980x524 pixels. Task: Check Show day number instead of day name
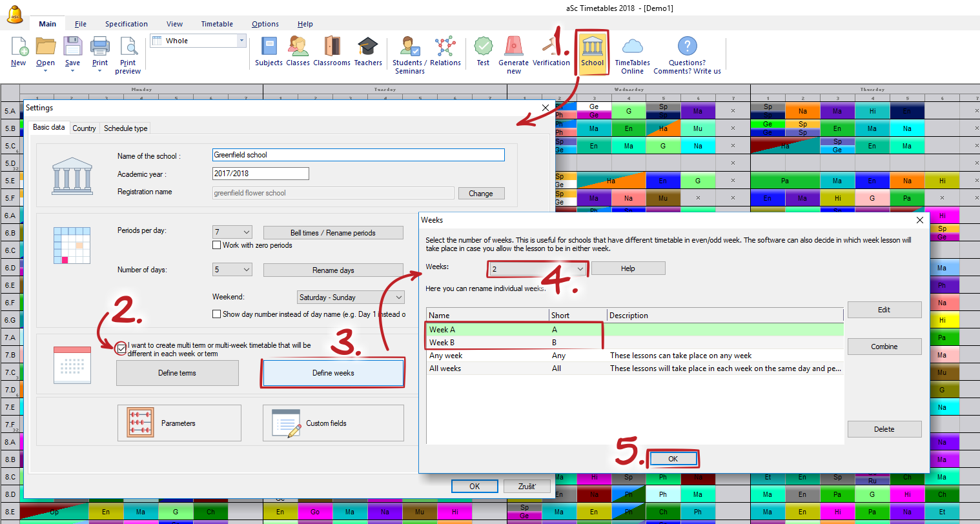[x=217, y=314]
